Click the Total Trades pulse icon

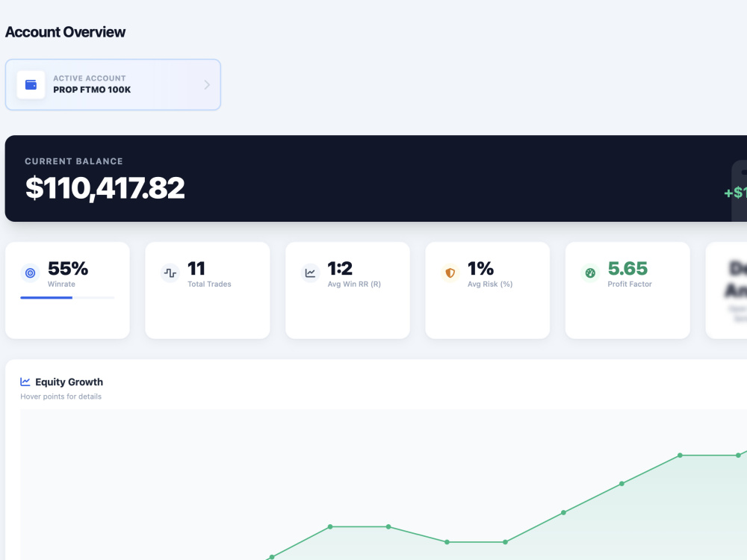click(170, 273)
